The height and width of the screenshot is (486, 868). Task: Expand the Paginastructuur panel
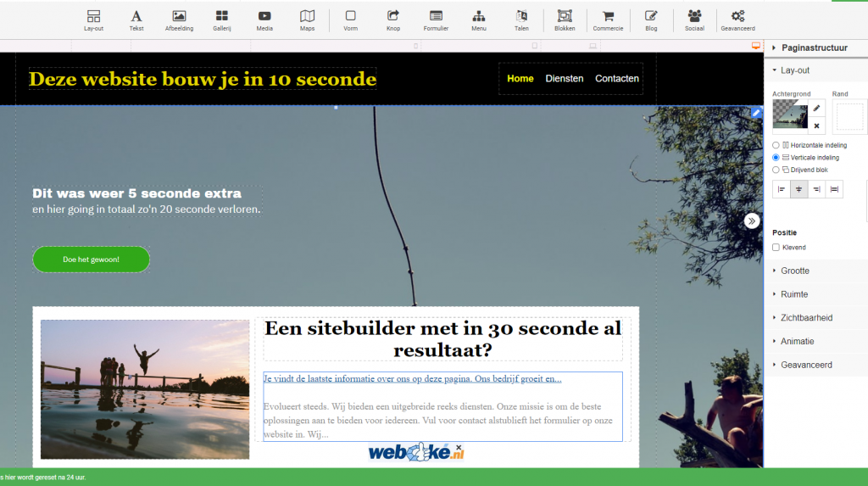point(812,48)
